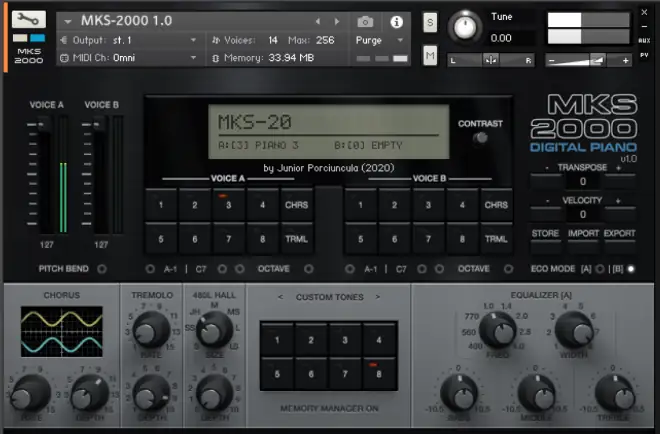Screen dimensions: 660x434
Task: Click the Tremolo Depth knob
Action: [151, 394]
